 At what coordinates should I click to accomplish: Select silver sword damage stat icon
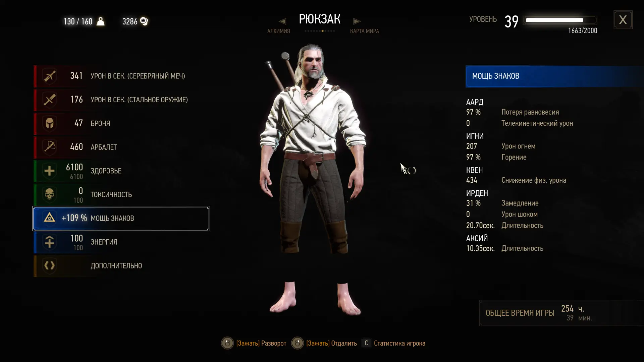tap(50, 76)
